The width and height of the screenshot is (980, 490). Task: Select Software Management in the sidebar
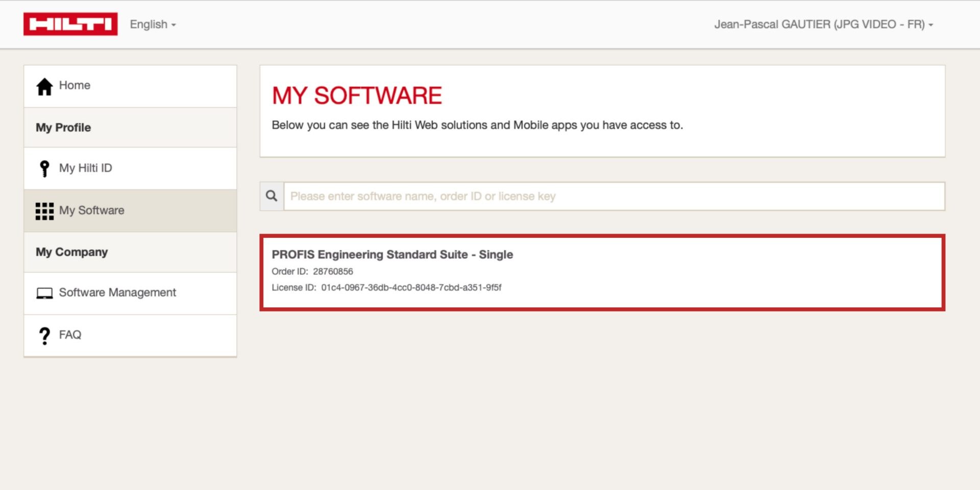[117, 293]
